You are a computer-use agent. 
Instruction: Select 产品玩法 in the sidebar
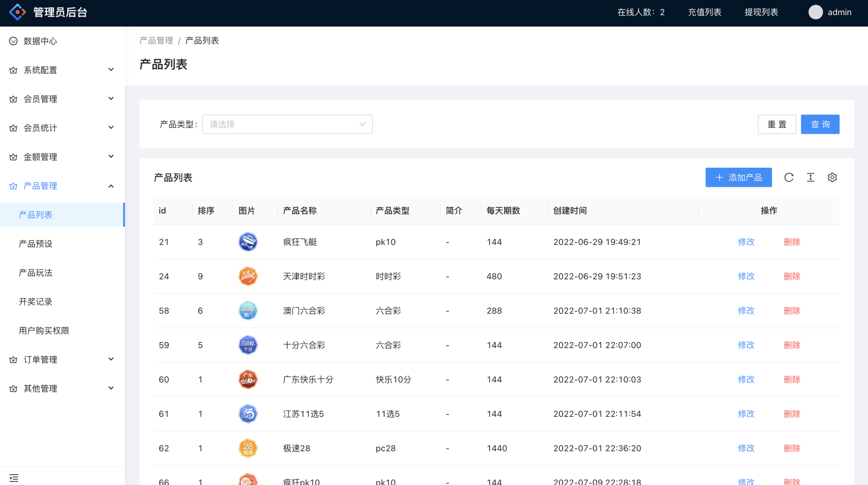(x=35, y=272)
